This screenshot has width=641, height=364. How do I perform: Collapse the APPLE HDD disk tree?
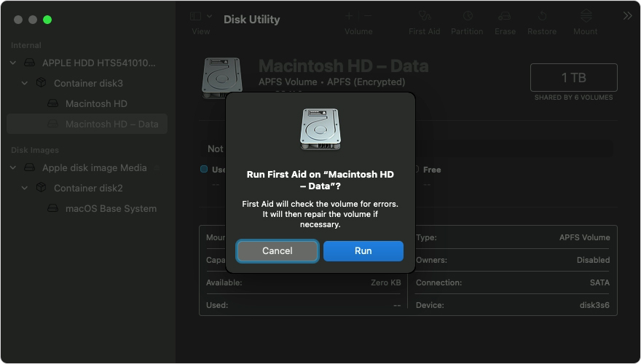point(13,63)
